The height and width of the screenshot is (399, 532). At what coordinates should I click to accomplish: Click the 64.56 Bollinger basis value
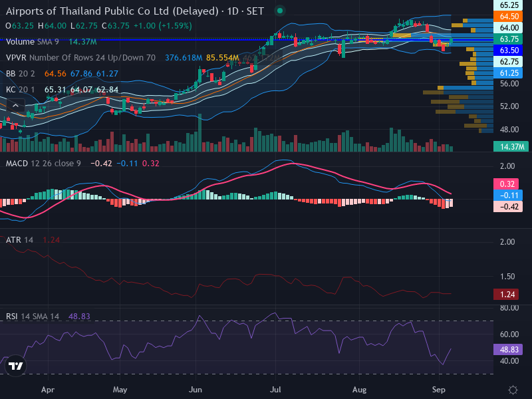55,74
